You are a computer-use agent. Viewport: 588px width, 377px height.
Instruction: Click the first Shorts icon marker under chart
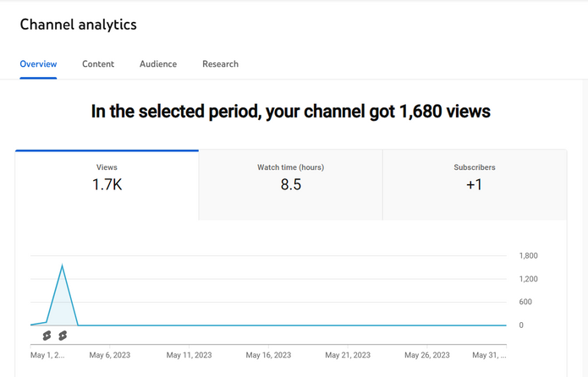point(47,336)
